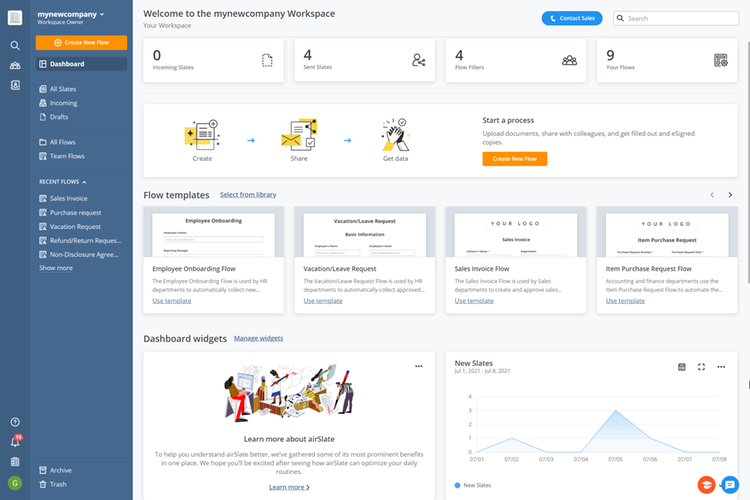
Task: Open Employee Onboarding template thumbnail
Action: point(213,232)
